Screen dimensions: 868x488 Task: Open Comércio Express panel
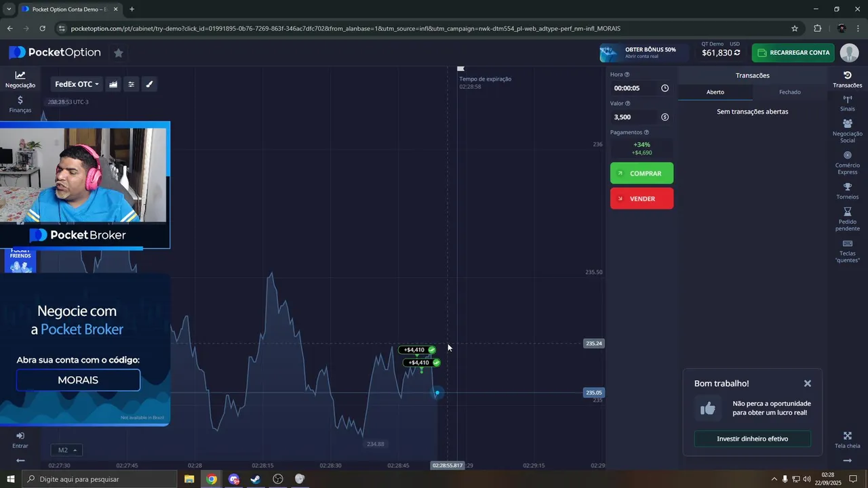tap(847, 163)
